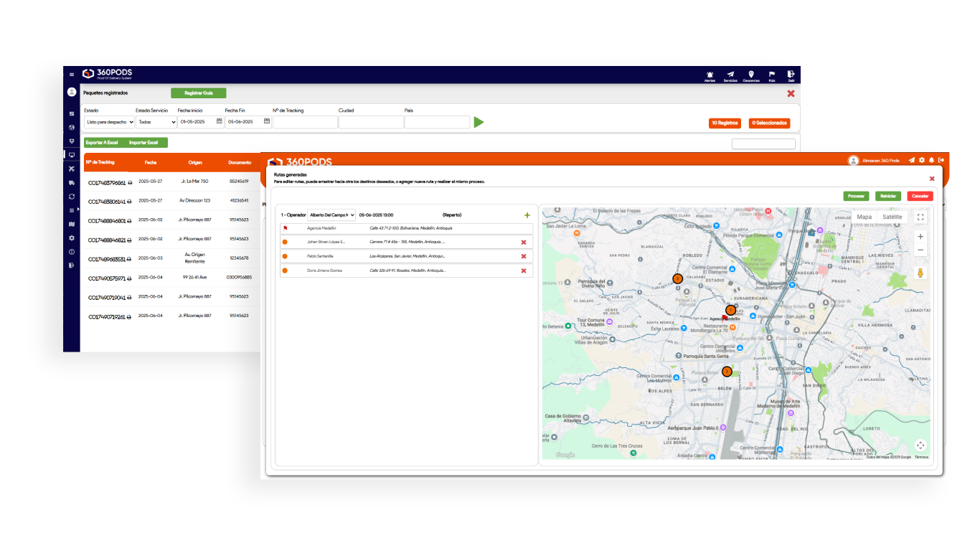Switch the map to Satélite view
The image size is (980, 551).
[892, 217]
